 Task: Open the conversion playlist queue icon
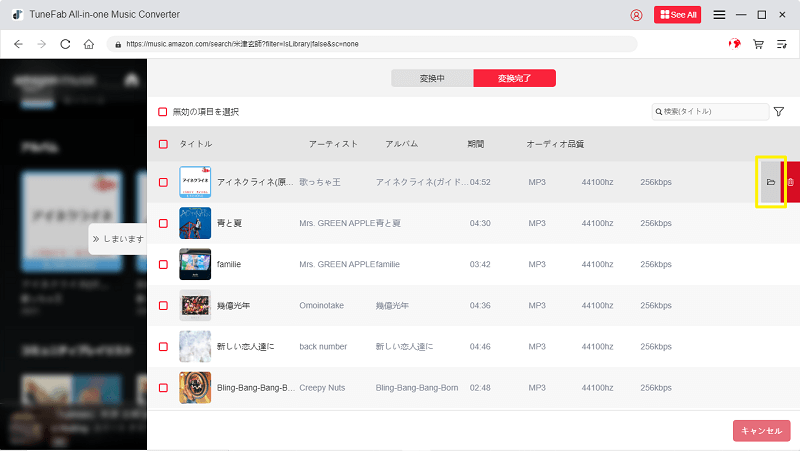click(x=782, y=44)
